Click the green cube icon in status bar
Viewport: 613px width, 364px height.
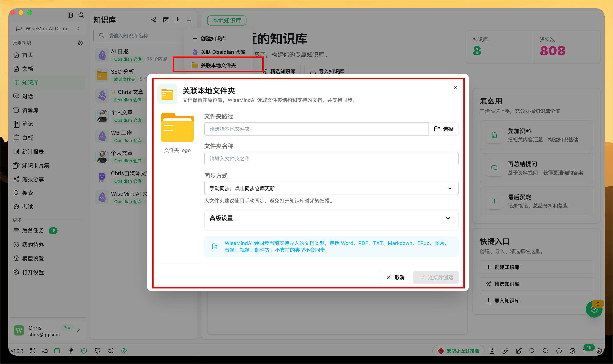click(x=84, y=351)
